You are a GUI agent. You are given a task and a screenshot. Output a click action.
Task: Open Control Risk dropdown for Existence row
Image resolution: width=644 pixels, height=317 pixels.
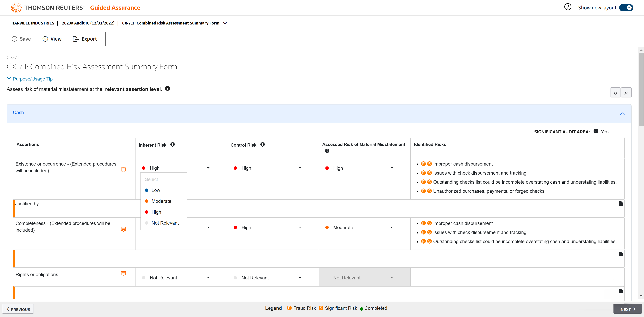point(268,168)
